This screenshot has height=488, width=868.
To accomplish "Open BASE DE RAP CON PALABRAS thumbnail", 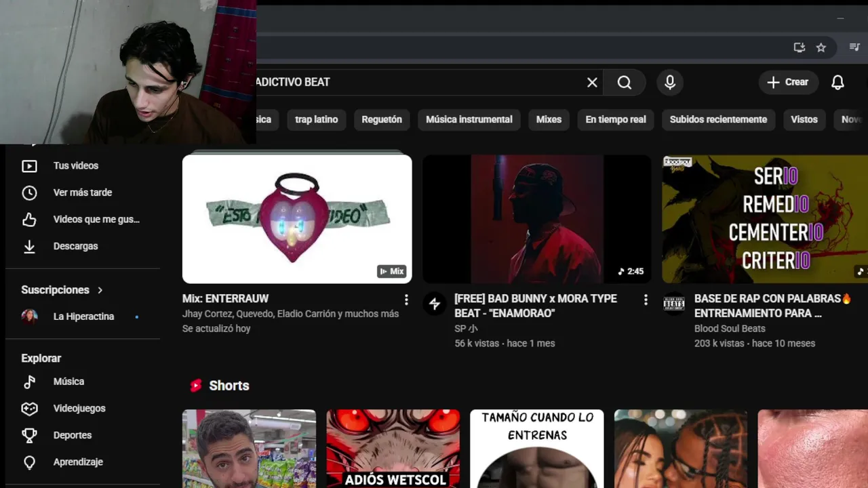I will 765,219.
